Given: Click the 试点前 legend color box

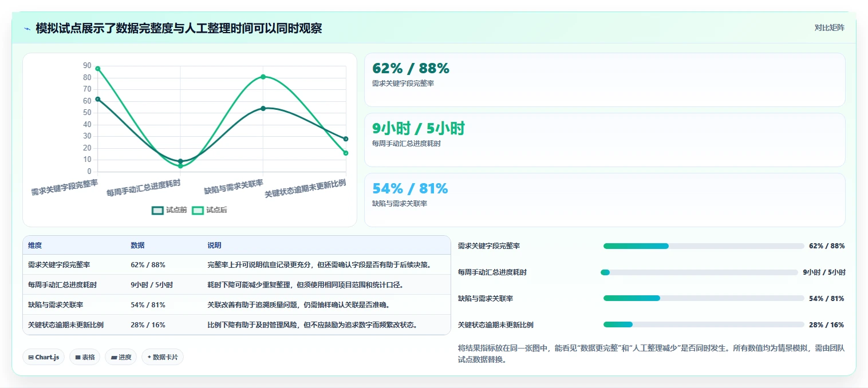Looking at the screenshot, I should click(157, 210).
